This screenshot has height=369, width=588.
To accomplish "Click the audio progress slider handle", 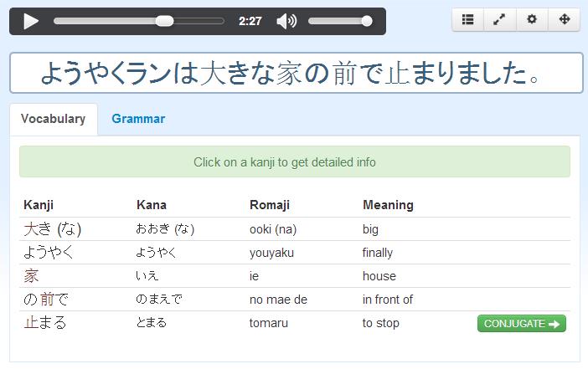I will tap(165, 21).
